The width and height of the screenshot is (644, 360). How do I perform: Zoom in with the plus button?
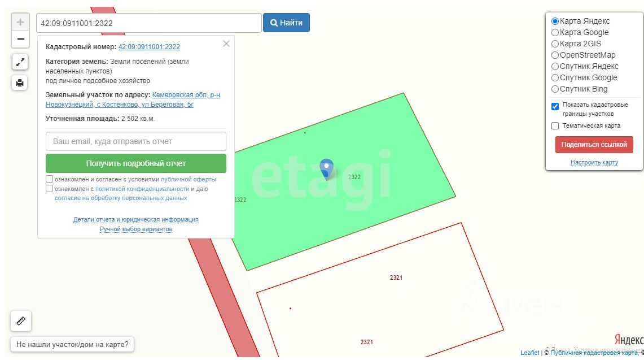(20, 22)
